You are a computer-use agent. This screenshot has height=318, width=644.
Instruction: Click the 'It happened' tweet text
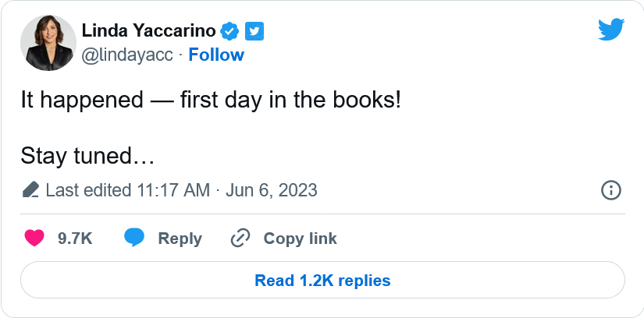click(x=211, y=102)
